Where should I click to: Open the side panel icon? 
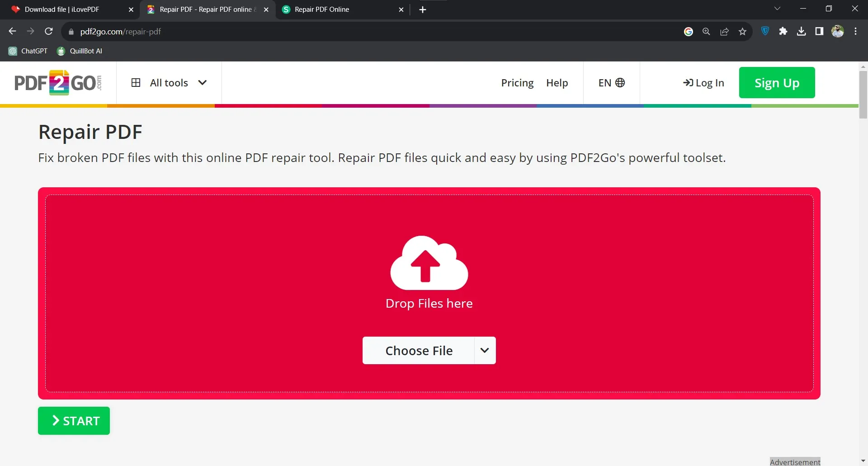[x=819, y=31]
